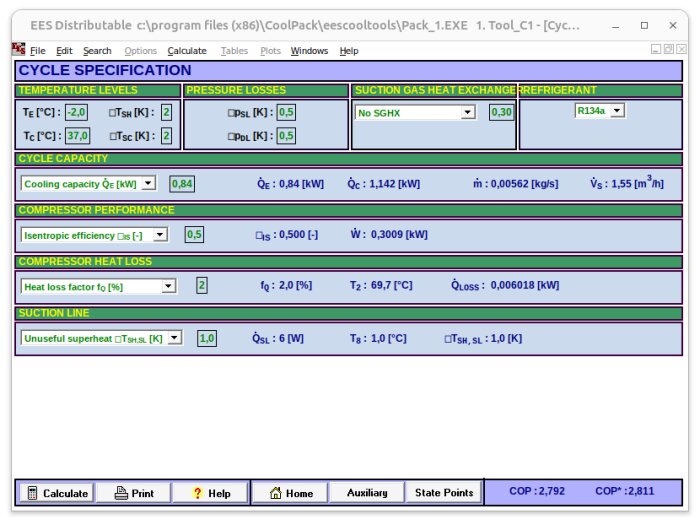Click the unuseful superheat value field 1,0
This screenshot has width=700, height=525.
click(x=207, y=338)
